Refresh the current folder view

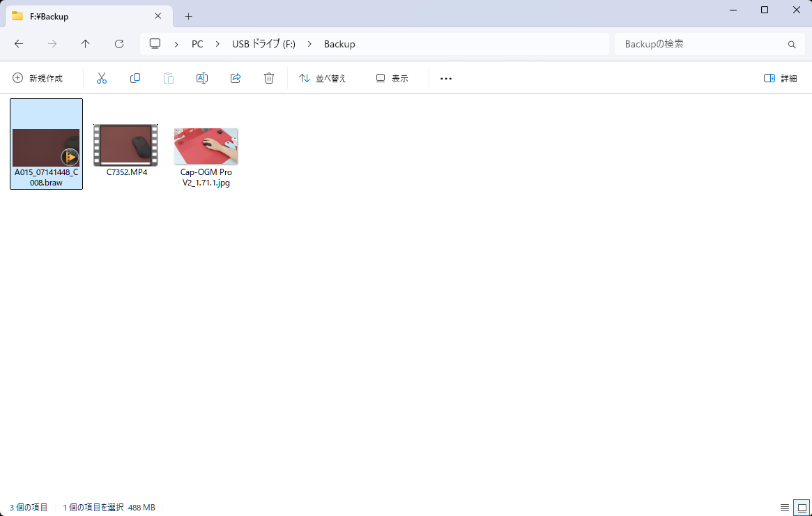119,44
